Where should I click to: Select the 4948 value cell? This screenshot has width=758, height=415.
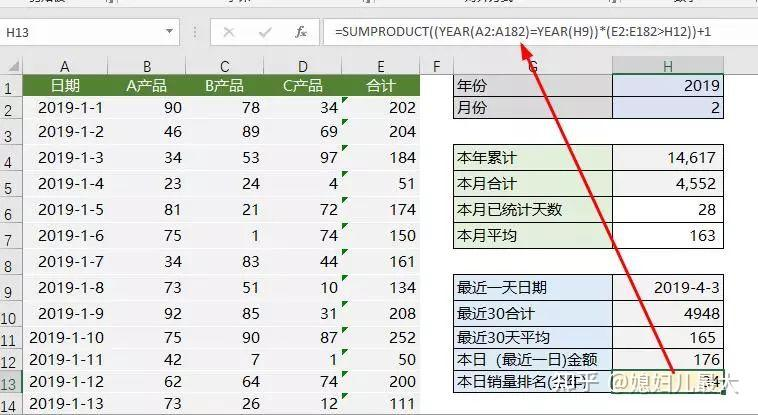[x=668, y=313]
